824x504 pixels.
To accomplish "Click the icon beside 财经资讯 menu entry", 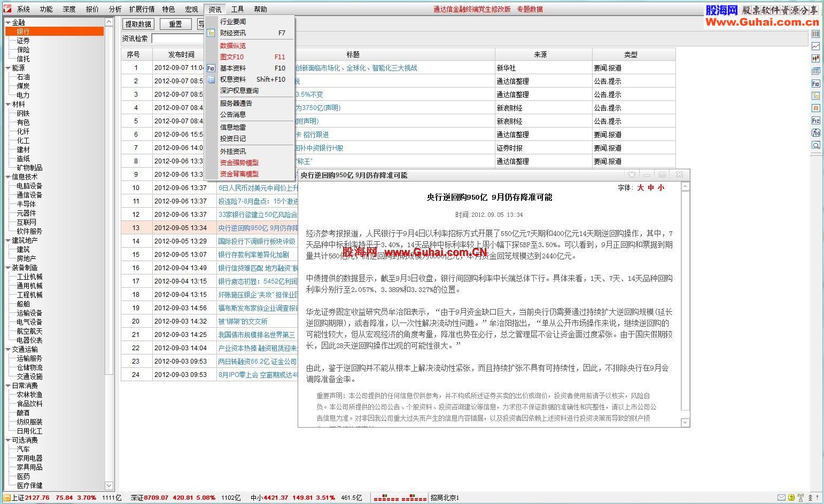I will click(211, 33).
